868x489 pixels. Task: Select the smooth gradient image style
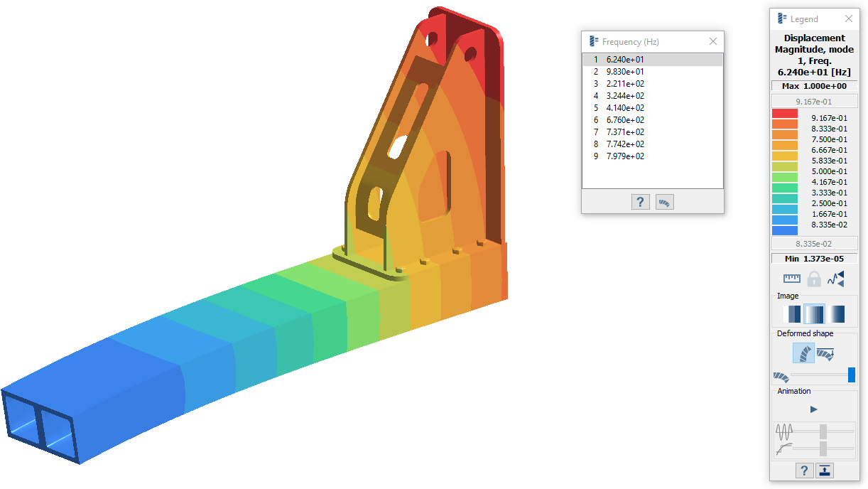(836, 314)
